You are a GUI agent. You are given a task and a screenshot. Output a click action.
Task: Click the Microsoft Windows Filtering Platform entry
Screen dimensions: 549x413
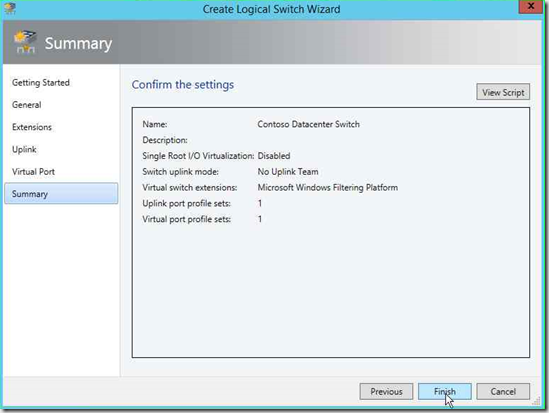[328, 188]
